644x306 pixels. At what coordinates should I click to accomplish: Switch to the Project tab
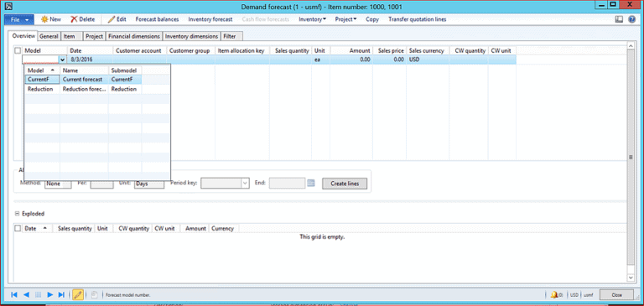94,37
